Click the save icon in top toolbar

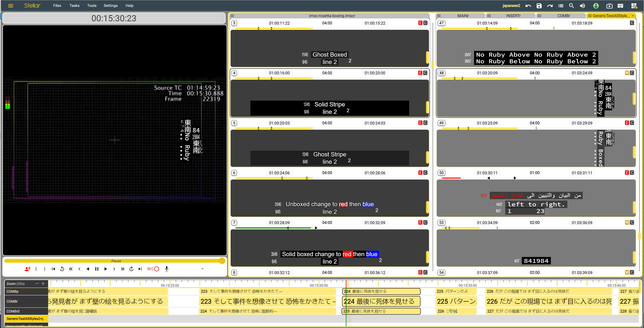click(539, 6)
